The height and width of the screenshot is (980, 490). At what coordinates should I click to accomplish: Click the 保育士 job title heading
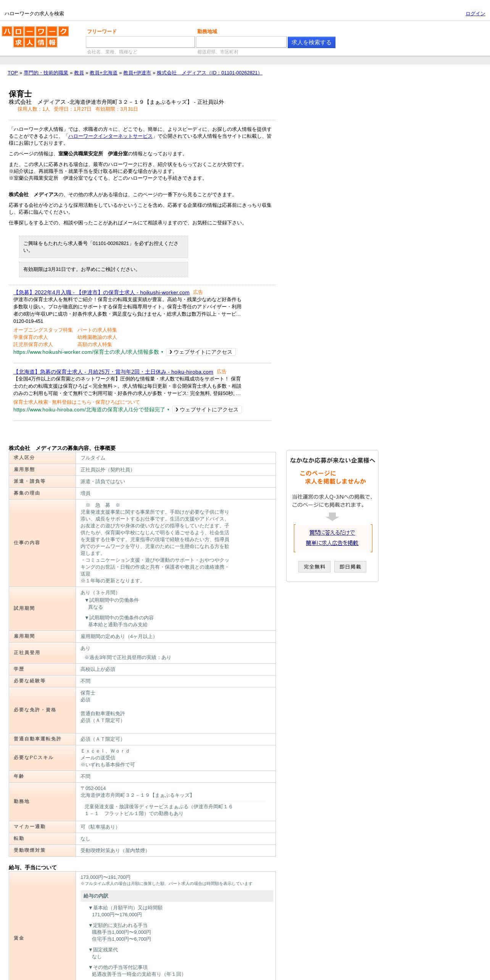coord(20,94)
